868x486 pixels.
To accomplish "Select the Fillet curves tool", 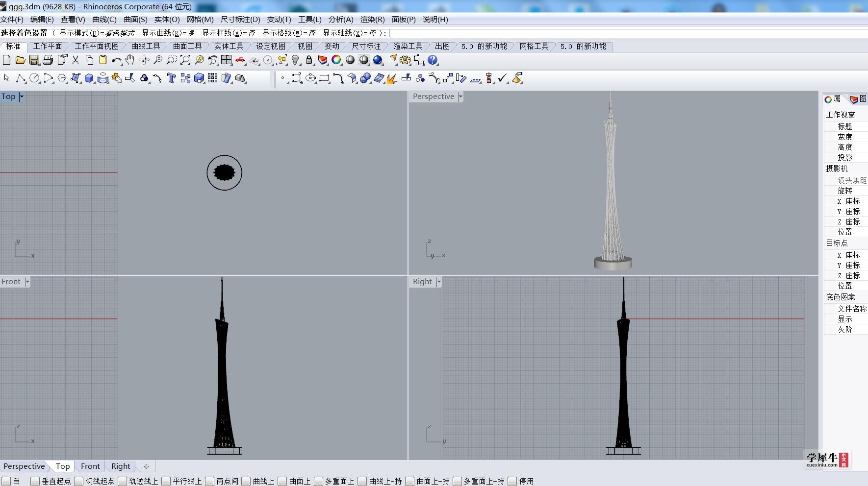I will pyautogui.click(x=338, y=78).
